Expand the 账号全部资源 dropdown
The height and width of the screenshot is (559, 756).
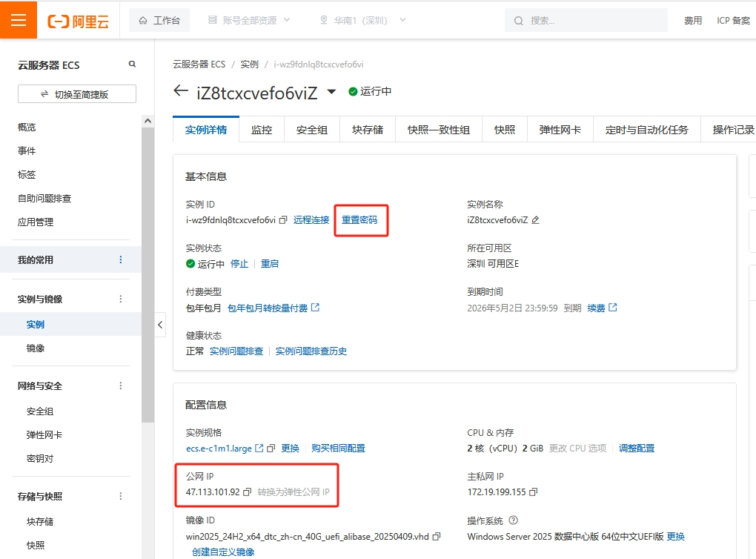tap(249, 20)
